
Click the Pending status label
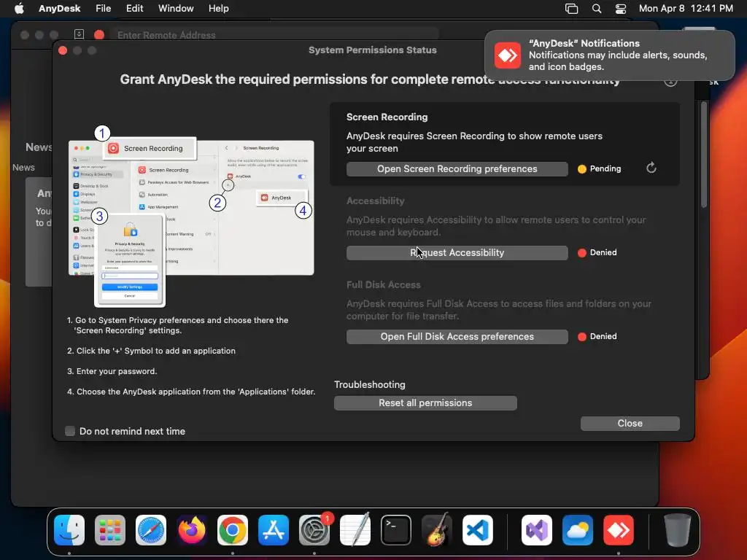(605, 168)
